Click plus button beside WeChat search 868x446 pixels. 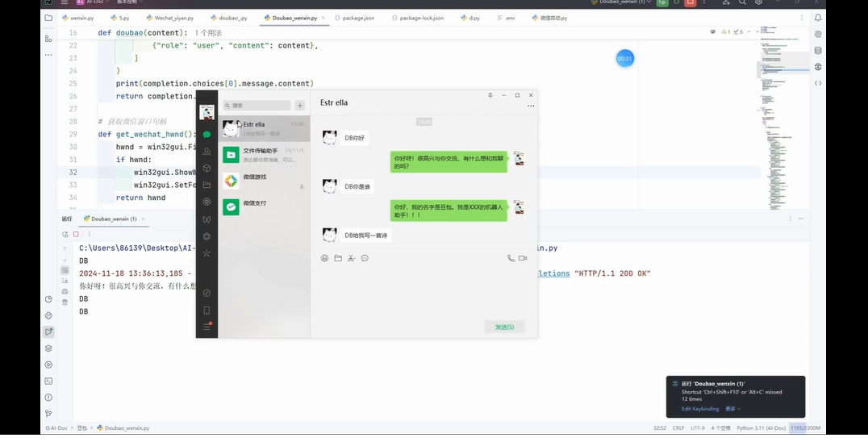click(x=299, y=105)
